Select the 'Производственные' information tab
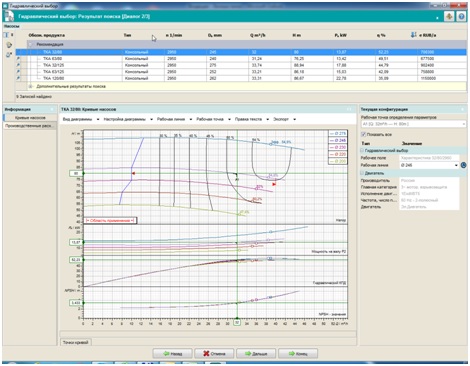The height and width of the screenshot is (366, 470). [30, 126]
